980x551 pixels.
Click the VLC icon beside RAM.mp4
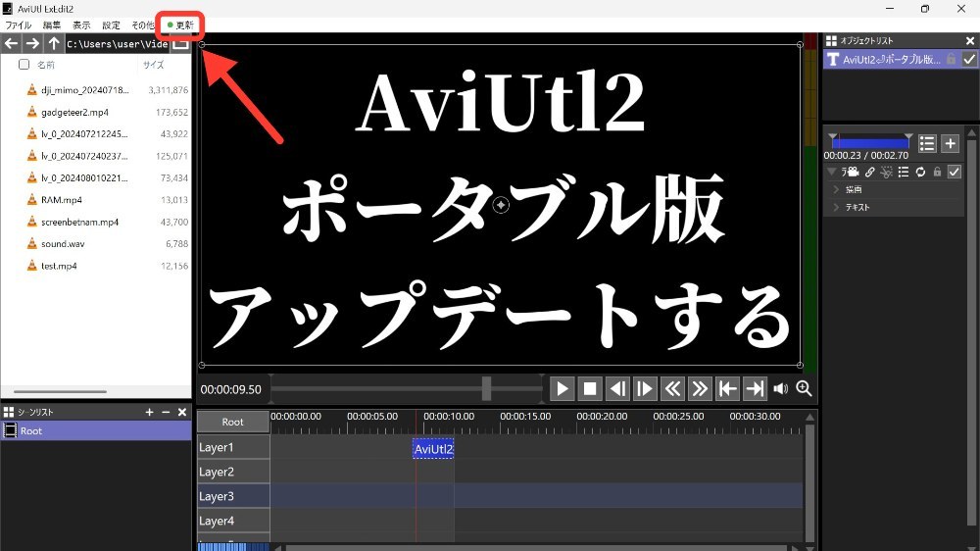32,199
